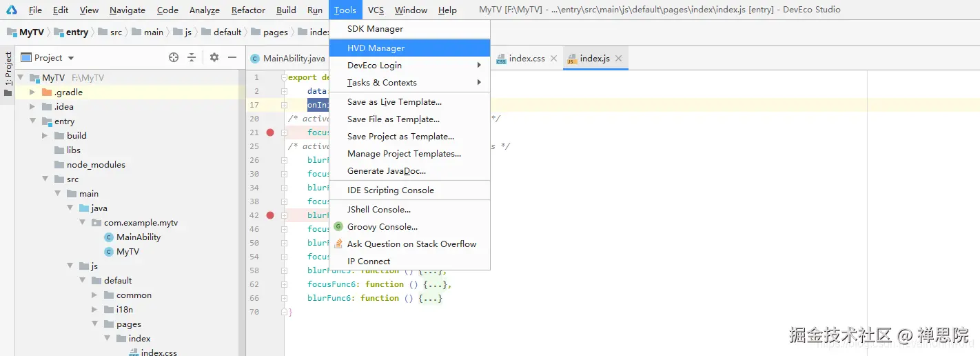Unfold the code block at line 62
The image size is (980, 356).
point(284,284)
